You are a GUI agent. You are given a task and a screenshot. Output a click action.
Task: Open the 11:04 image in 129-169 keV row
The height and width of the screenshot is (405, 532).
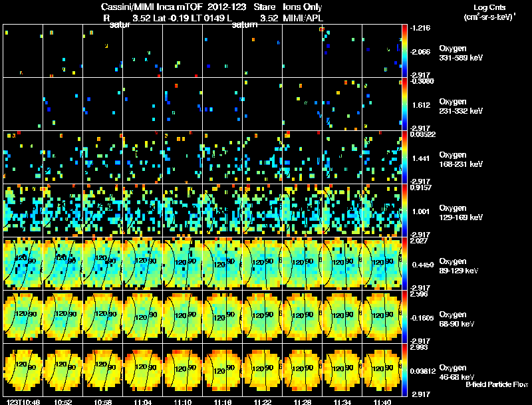point(143,210)
